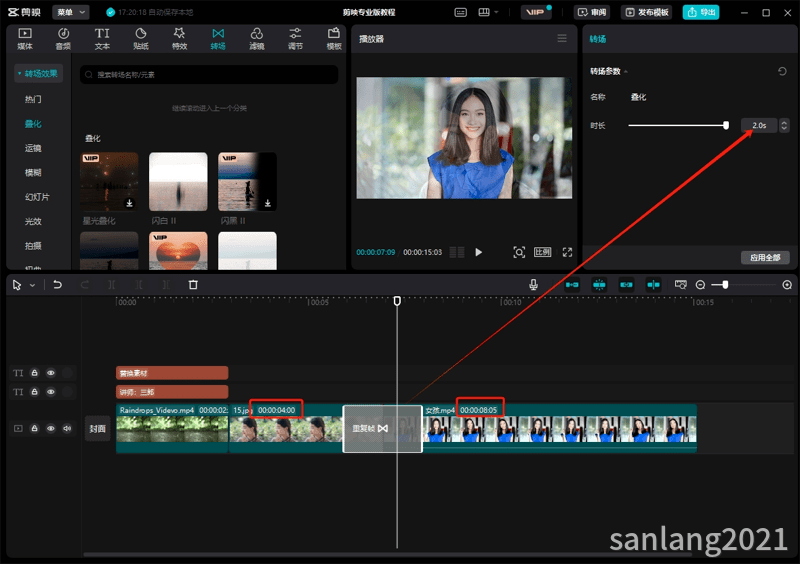Click the 导出 export button

coord(701,12)
